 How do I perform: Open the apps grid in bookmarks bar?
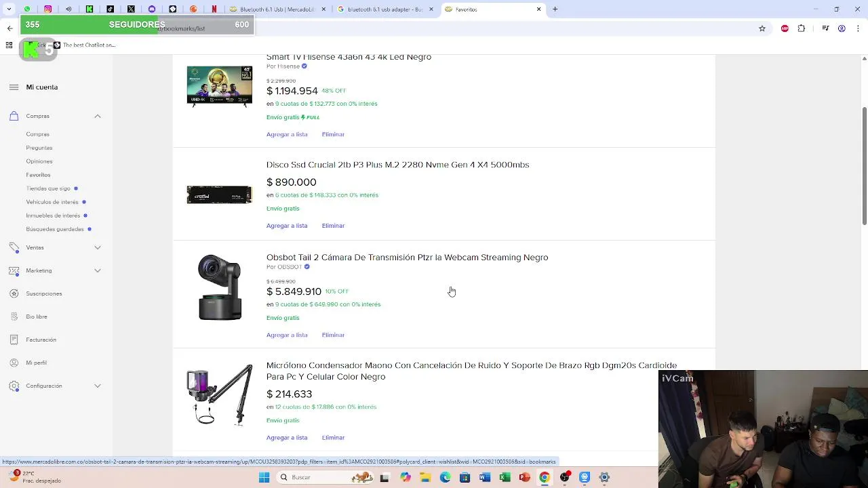9,45
